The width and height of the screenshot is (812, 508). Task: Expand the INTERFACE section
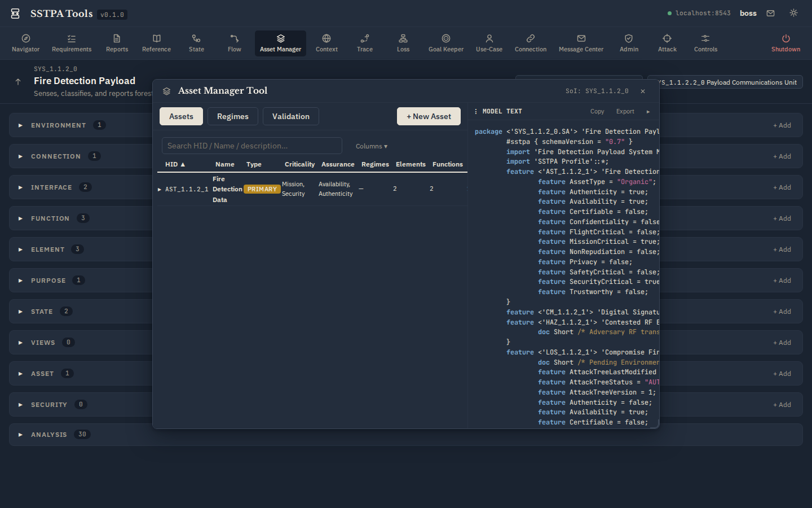point(20,187)
